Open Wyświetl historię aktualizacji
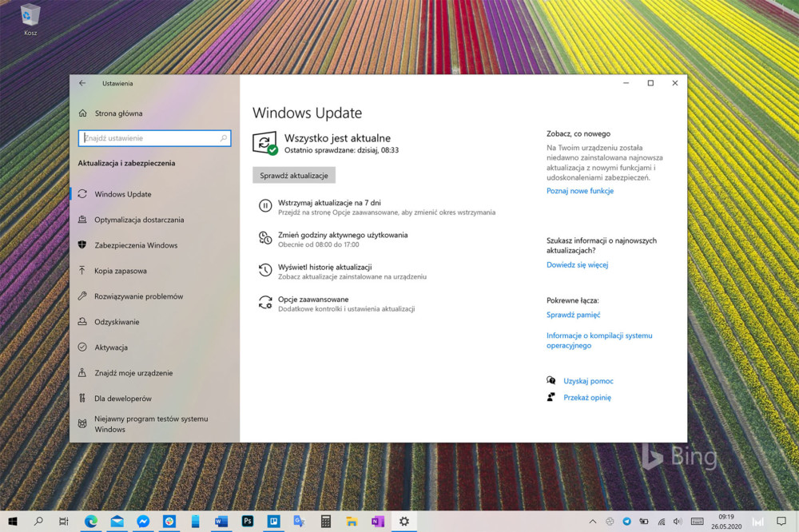The image size is (799, 532). [x=324, y=267]
